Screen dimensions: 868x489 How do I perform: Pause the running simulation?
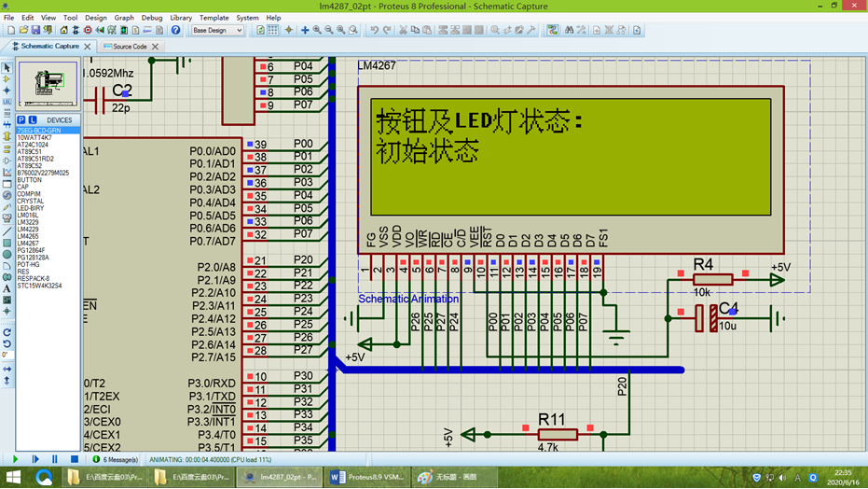(54, 459)
